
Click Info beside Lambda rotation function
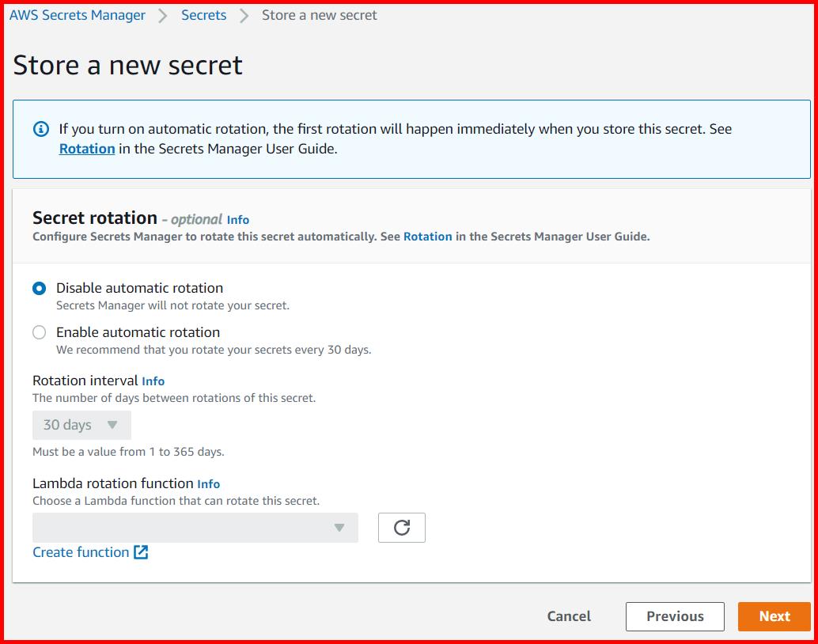pyautogui.click(x=207, y=483)
